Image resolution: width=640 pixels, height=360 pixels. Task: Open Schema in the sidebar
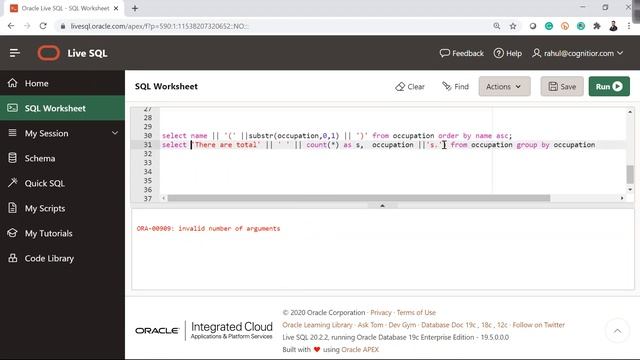click(x=62, y=158)
